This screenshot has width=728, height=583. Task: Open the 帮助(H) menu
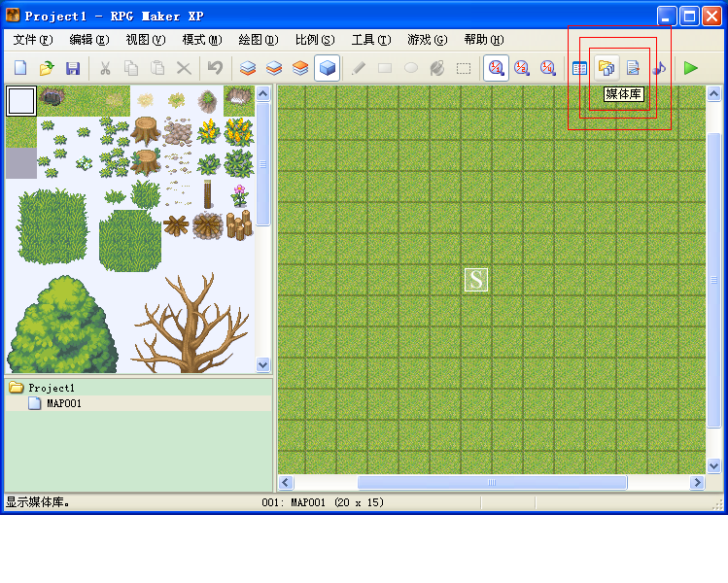pos(484,40)
